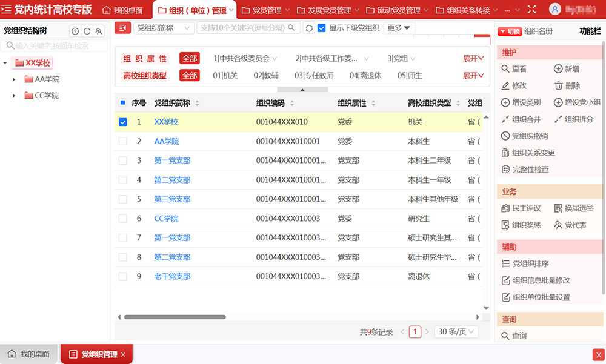Image resolution: width=606 pixels, height=364 pixels.
Task: Click the 切换 button in function bar
Action: (x=510, y=31)
